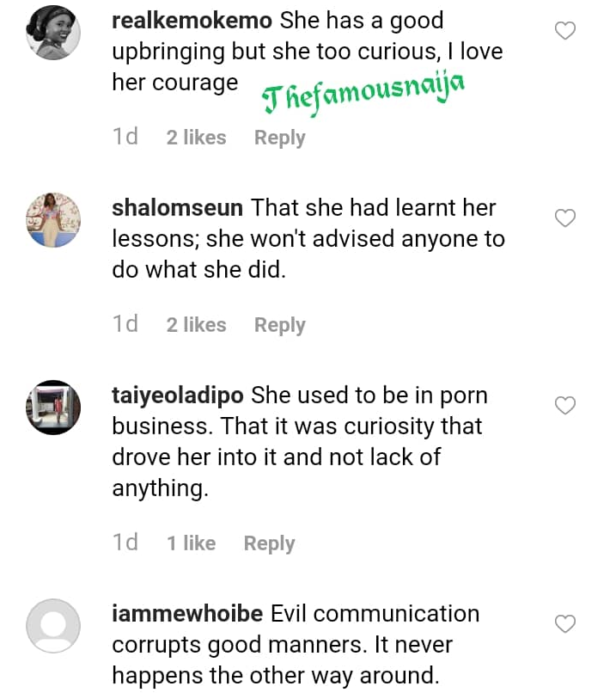The width and height of the screenshot is (616, 693).
Task: Like realkemokemo's comment with the heart
Action: click(565, 32)
